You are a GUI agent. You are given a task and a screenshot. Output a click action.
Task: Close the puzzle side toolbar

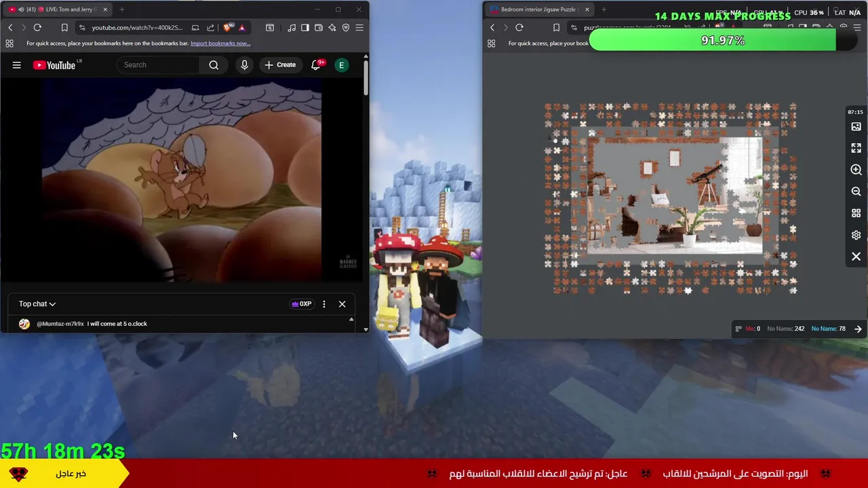pos(856,257)
